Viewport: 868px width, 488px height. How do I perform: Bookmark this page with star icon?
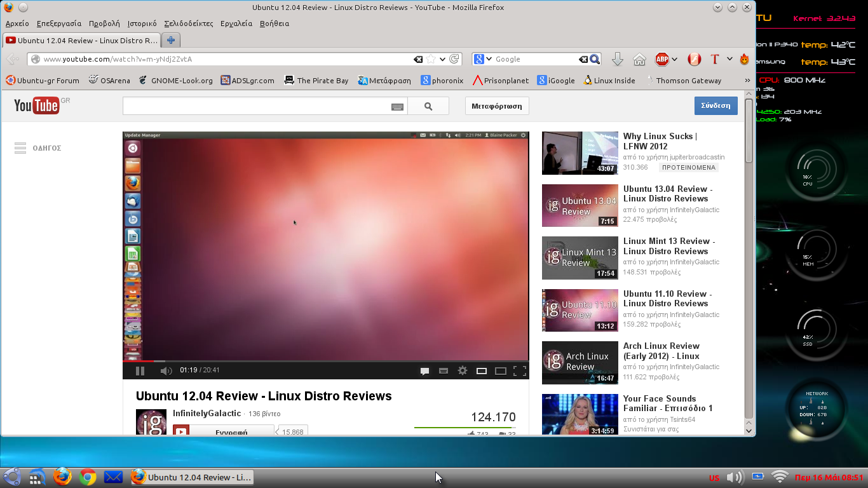[x=431, y=59]
